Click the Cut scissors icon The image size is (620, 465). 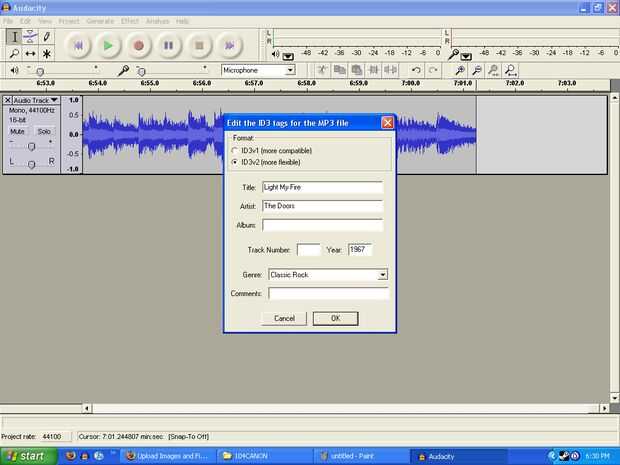(322, 70)
